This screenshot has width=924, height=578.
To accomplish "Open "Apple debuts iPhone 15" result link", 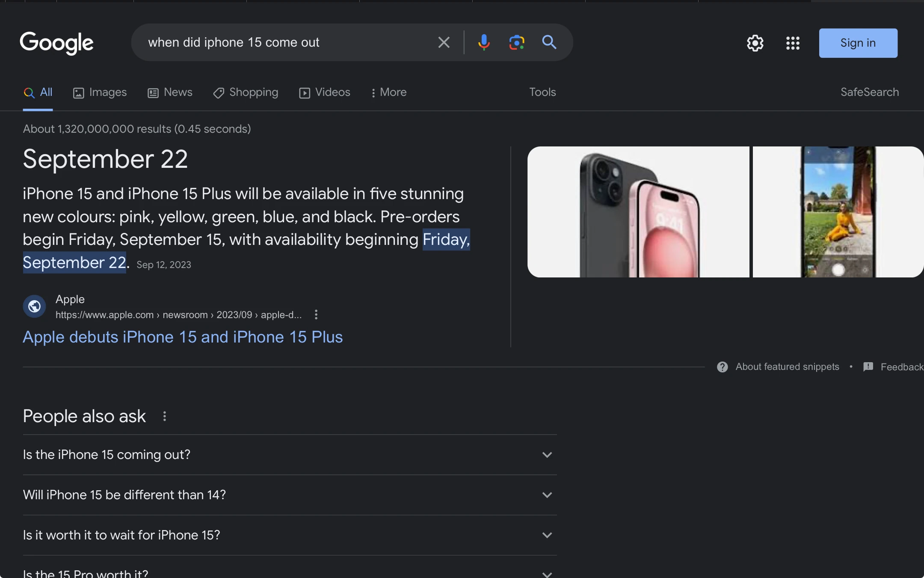I will [x=183, y=337].
